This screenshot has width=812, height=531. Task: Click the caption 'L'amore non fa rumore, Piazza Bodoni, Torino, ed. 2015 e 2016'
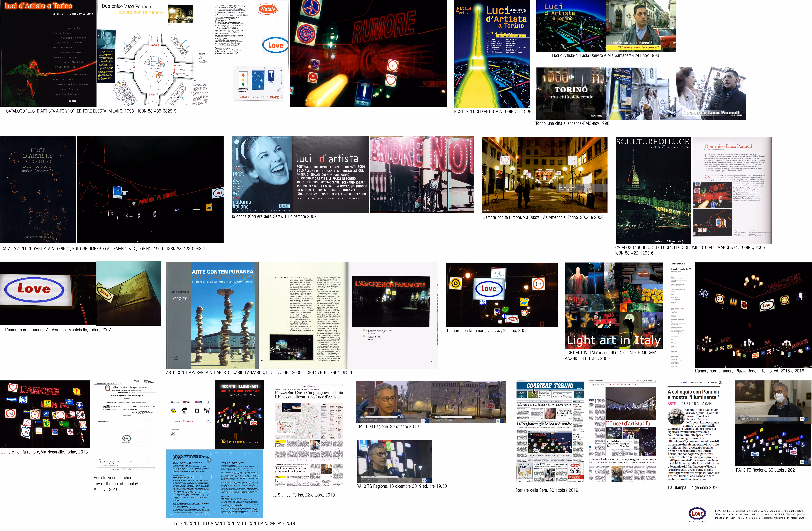pos(750,371)
